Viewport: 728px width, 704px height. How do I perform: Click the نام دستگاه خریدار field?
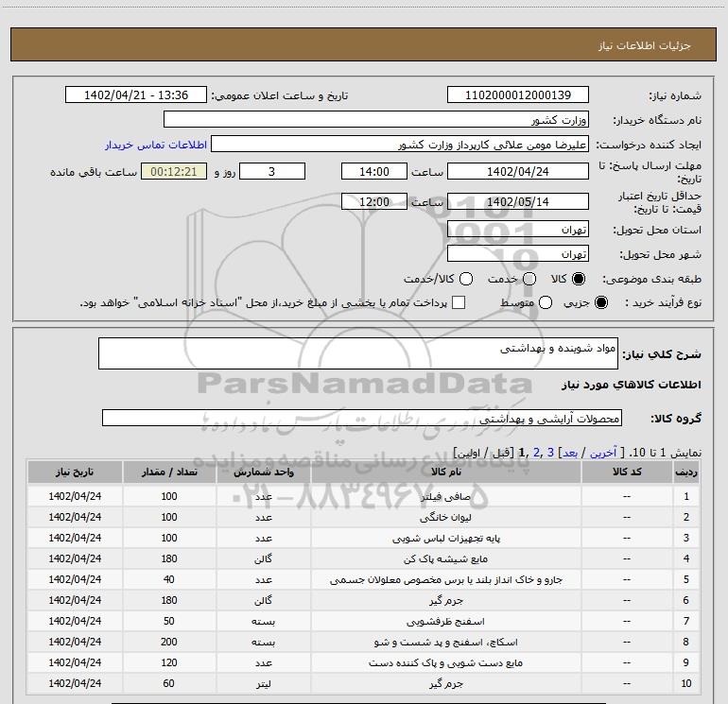(376, 120)
